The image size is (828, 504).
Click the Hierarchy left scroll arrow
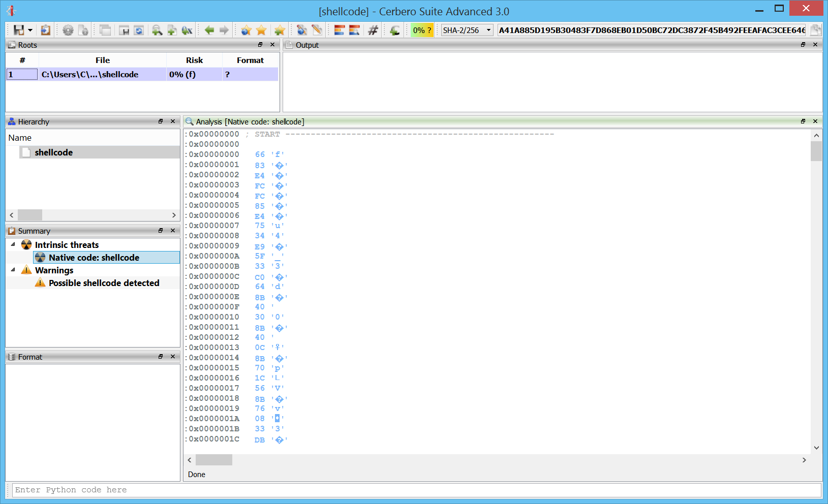12,215
